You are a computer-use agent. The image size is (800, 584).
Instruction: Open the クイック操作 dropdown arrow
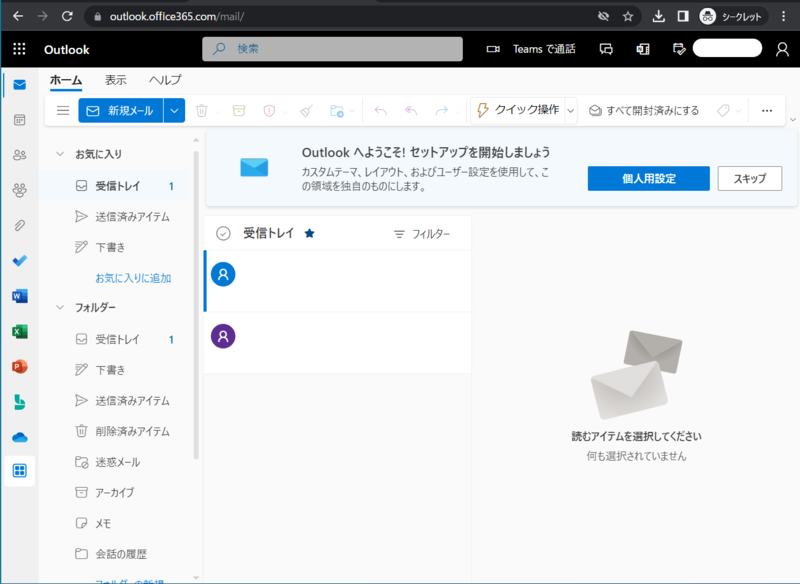571,111
